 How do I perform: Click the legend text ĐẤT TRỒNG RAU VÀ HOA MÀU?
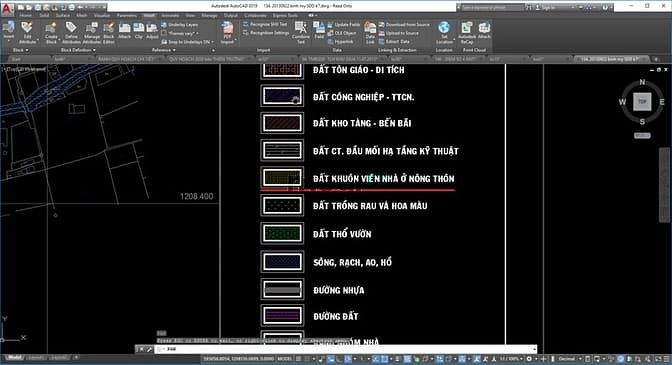click(370, 206)
